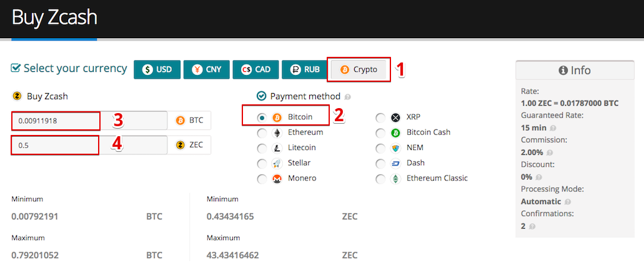Select the XRP radio button
The height and width of the screenshot is (273, 644).
click(x=380, y=118)
